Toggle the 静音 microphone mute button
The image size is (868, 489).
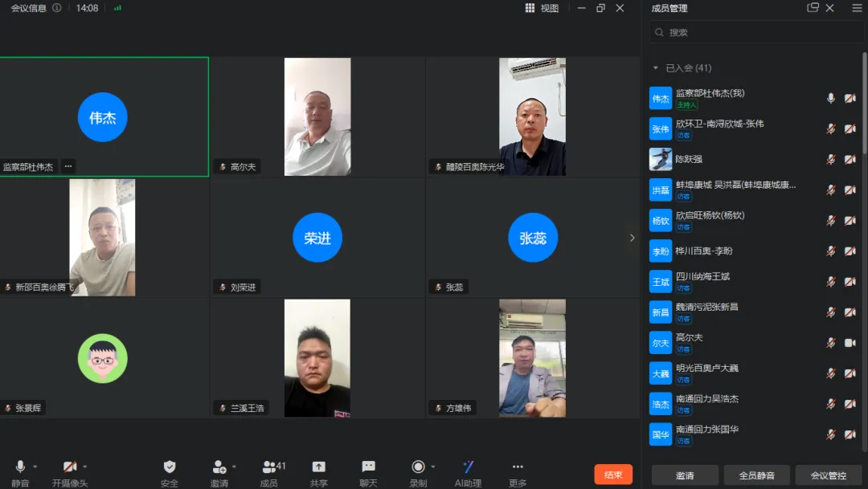(x=20, y=468)
